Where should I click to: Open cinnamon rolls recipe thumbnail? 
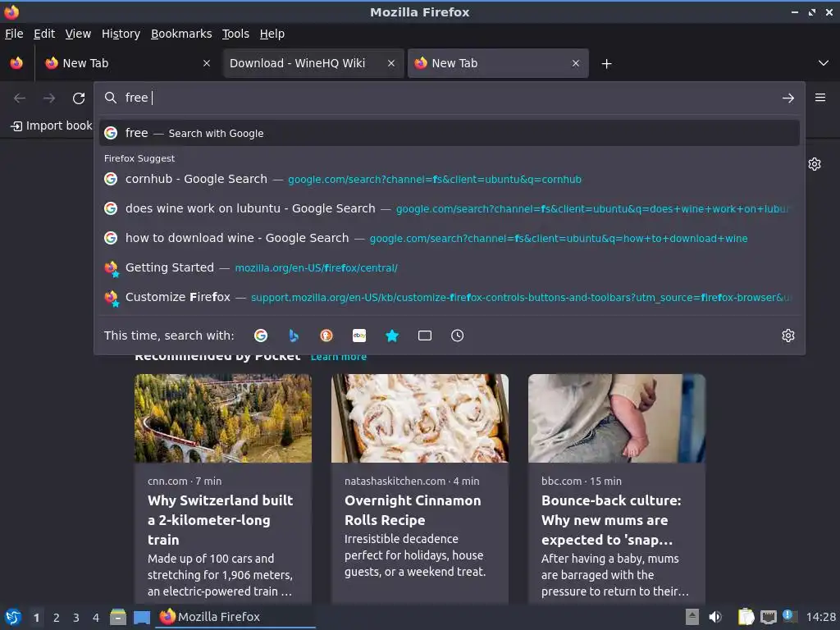click(x=419, y=418)
